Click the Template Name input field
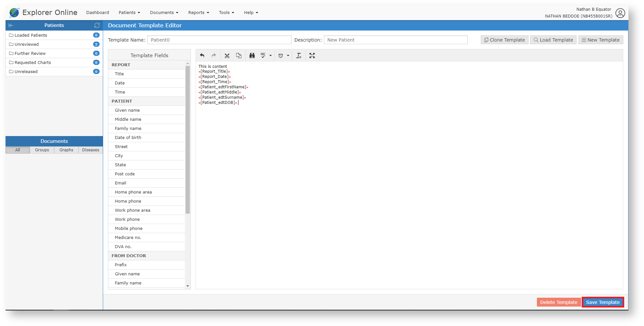 pyautogui.click(x=219, y=40)
